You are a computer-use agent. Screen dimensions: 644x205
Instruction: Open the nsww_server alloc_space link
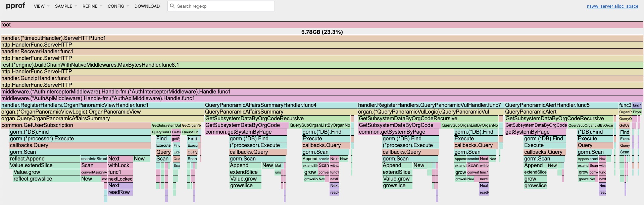pyautogui.click(x=612, y=6)
